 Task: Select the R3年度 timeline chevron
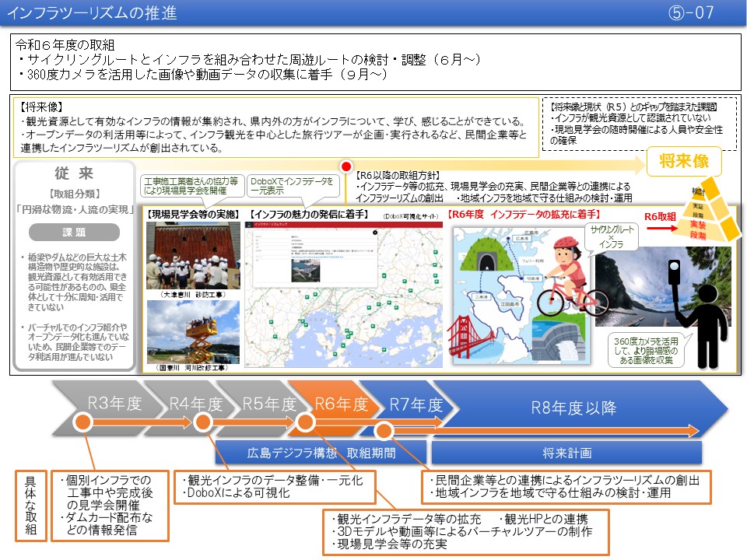coord(109,406)
